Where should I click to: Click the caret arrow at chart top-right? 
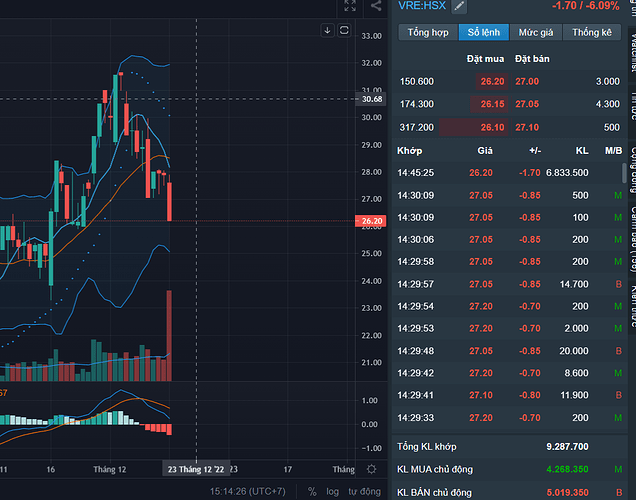tap(375, 6)
